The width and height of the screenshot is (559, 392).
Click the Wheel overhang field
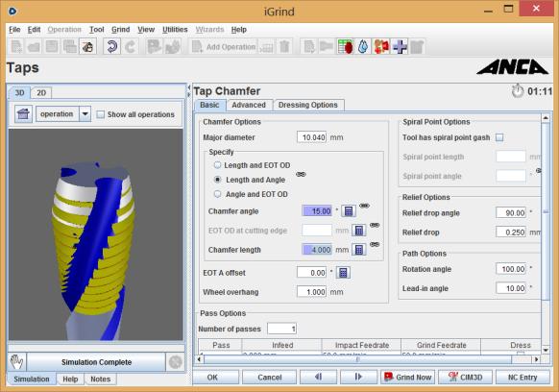[311, 292]
